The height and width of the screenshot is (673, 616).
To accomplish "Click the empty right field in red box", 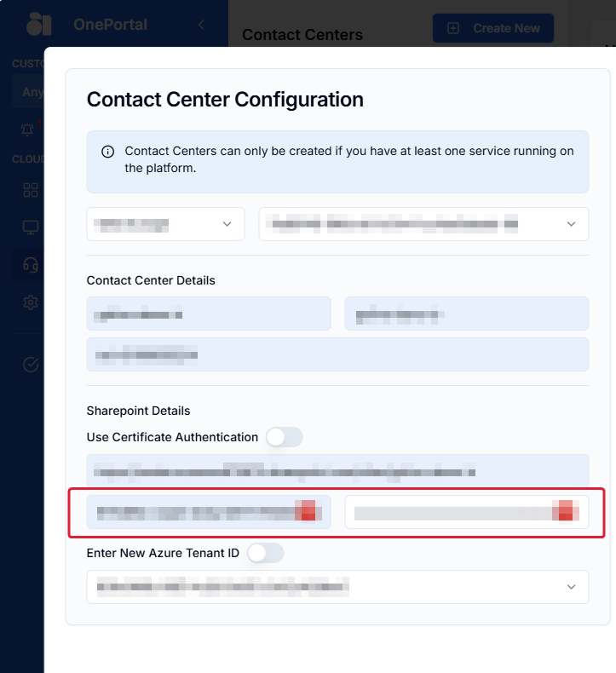I will [467, 512].
